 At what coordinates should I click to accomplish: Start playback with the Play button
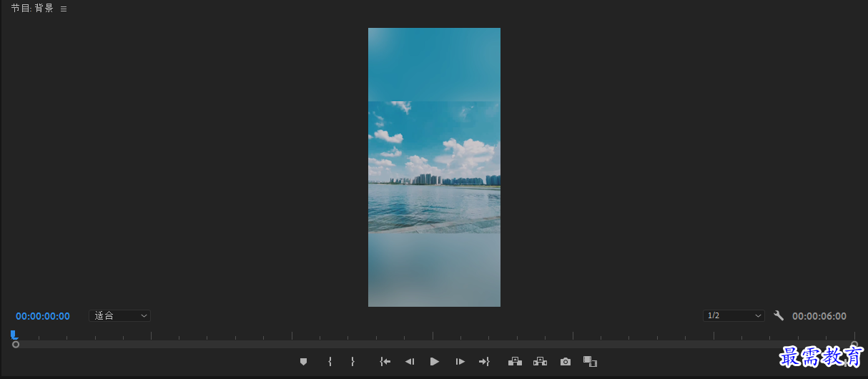tap(435, 362)
